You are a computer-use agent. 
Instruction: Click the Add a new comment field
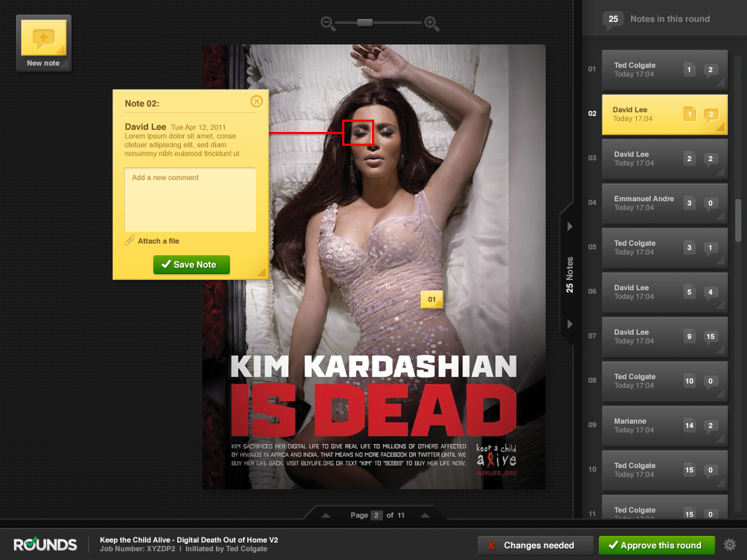point(190,200)
